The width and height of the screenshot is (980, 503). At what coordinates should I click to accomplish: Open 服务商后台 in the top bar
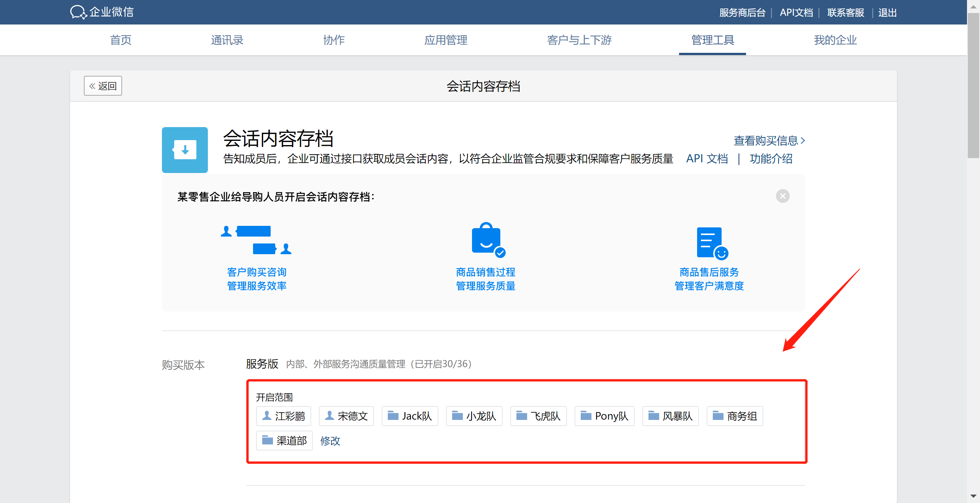pyautogui.click(x=742, y=13)
